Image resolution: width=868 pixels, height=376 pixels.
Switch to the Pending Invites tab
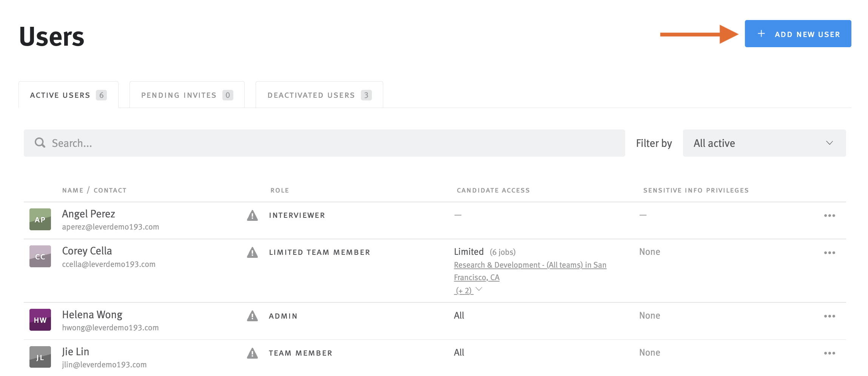[x=187, y=95]
